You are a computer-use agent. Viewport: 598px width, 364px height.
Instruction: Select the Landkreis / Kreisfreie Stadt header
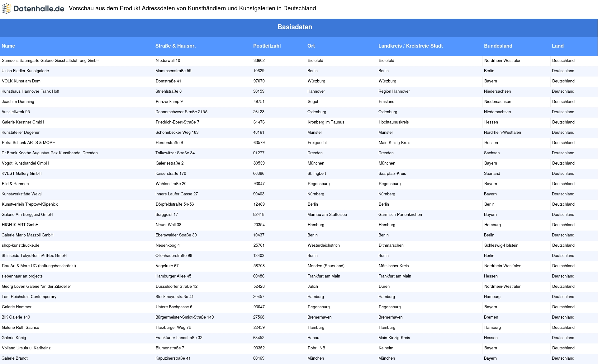pos(410,46)
